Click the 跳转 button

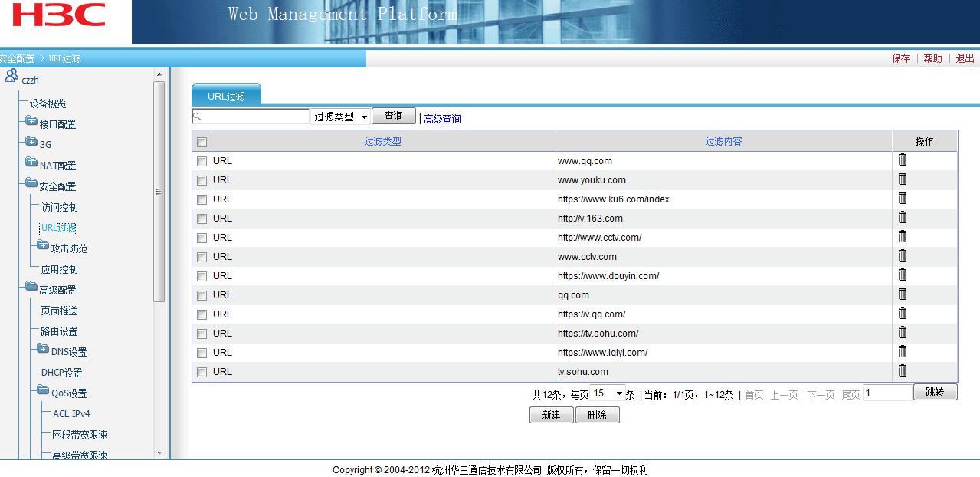(x=935, y=392)
